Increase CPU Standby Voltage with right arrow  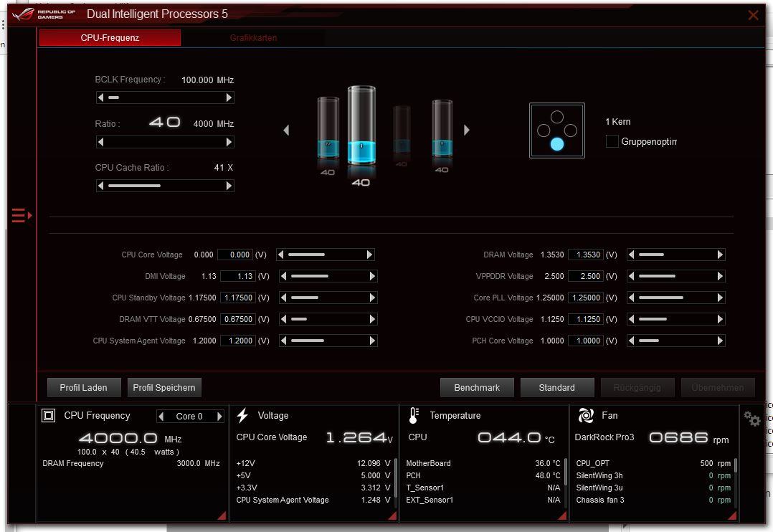coord(372,298)
